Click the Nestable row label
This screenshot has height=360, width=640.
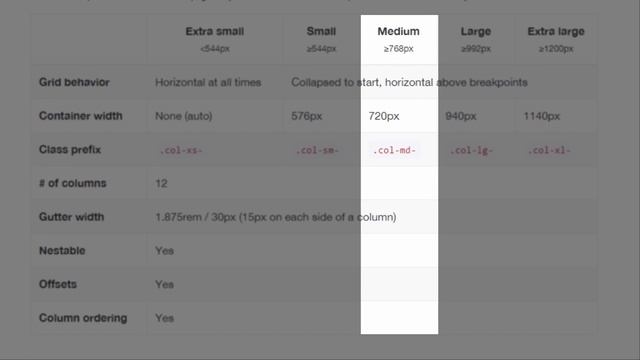[62, 250]
